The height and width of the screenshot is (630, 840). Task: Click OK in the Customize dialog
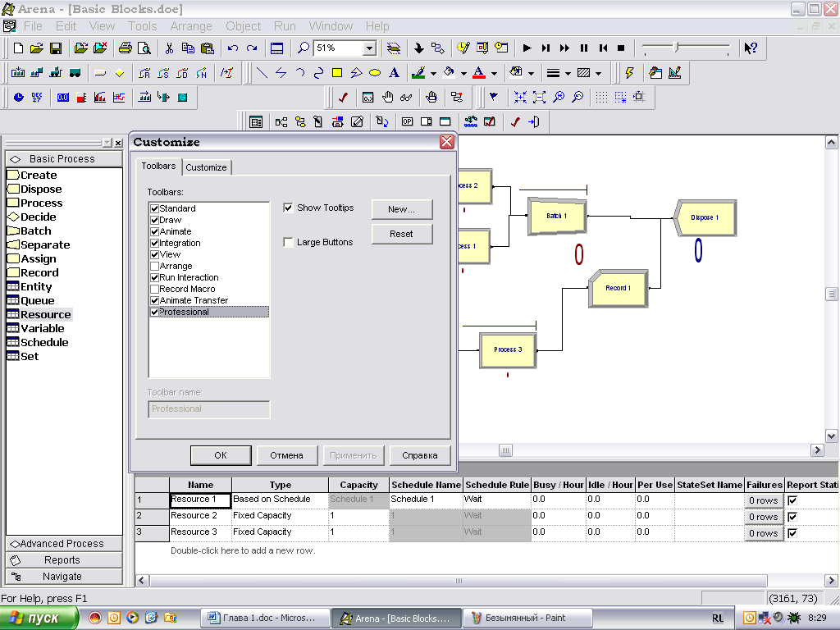[x=221, y=455]
